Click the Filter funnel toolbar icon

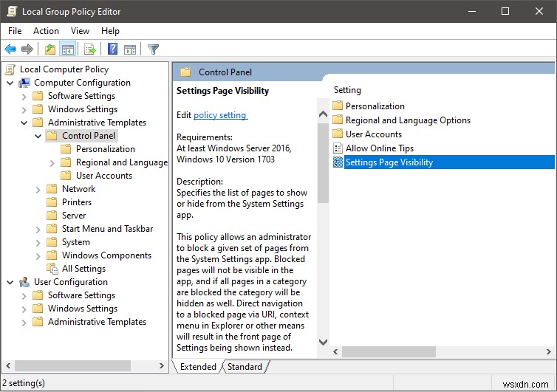coord(153,49)
